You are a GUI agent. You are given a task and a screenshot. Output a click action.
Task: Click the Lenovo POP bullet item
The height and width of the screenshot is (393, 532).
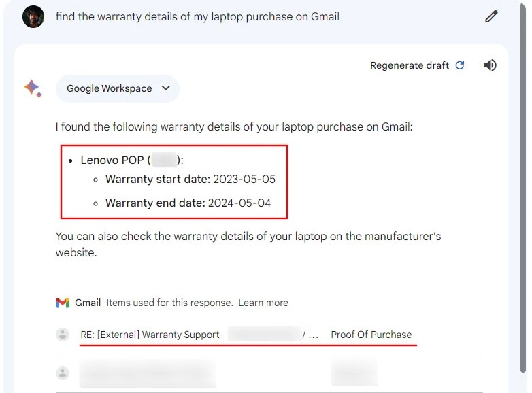112,160
